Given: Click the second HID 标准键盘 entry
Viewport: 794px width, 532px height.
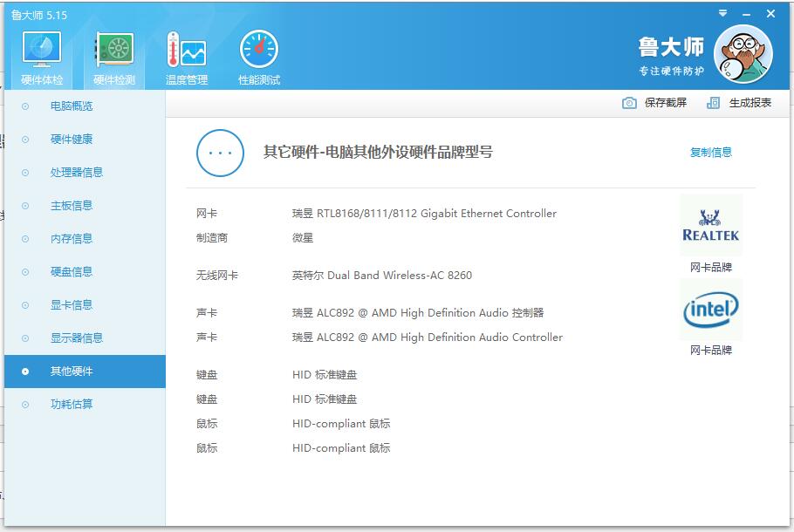Looking at the screenshot, I should (325, 399).
